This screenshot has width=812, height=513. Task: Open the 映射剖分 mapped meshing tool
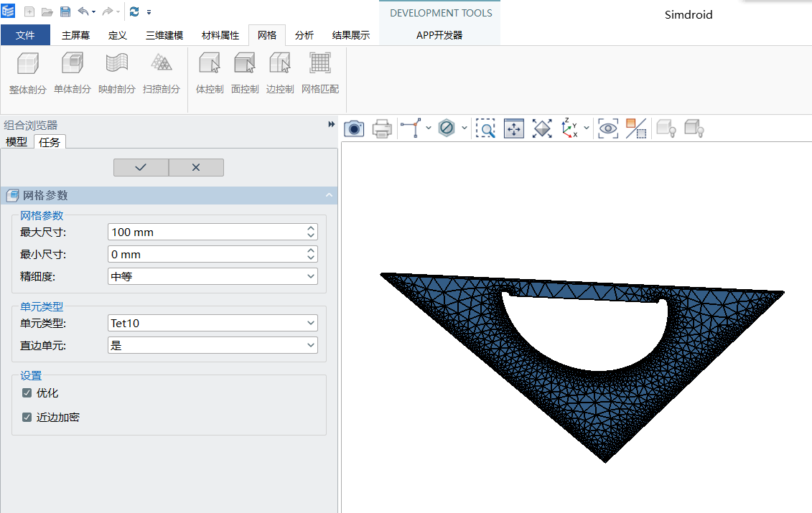click(117, 73)
